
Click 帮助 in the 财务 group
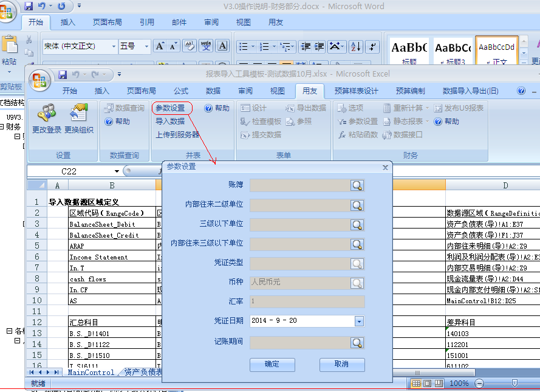point(446,122)
